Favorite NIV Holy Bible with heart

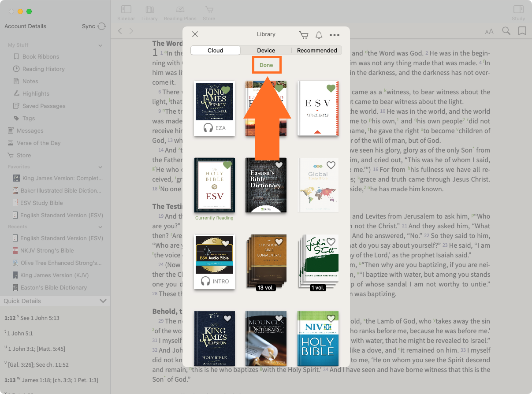[331, 318]
